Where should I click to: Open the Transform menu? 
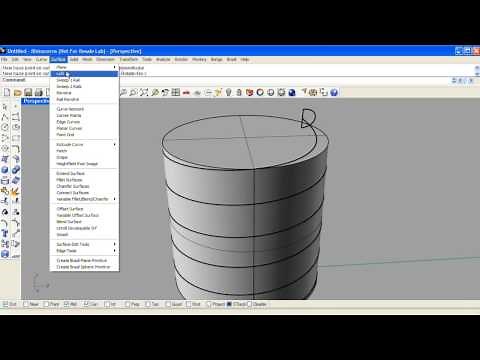[x=129, y=60]
